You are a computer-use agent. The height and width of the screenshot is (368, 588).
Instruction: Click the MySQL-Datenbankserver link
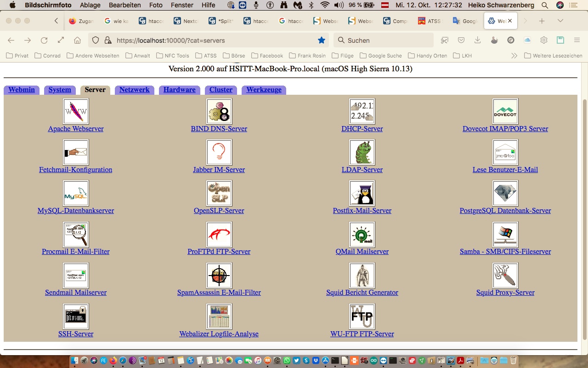(x=76, y=211)
